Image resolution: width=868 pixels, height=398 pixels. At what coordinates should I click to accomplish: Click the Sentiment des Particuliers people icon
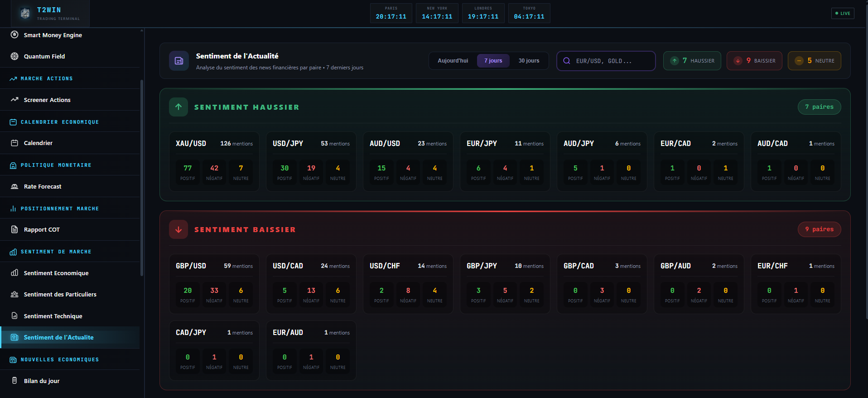(14, 294)
